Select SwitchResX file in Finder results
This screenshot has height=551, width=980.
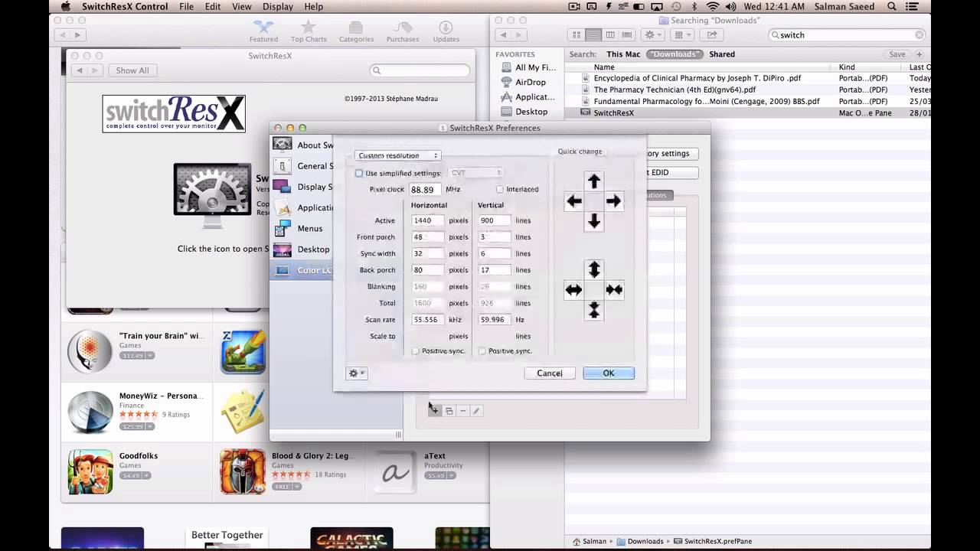748,112
